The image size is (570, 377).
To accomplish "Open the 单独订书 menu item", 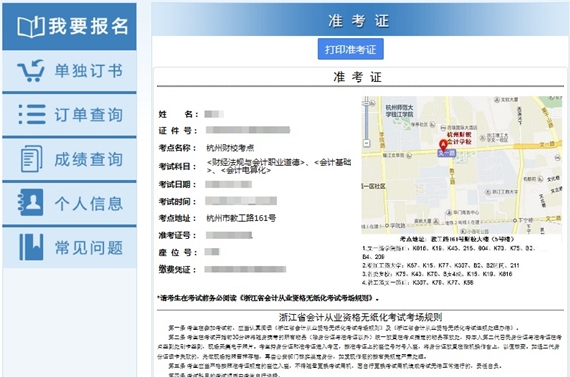I will [69, 71].
